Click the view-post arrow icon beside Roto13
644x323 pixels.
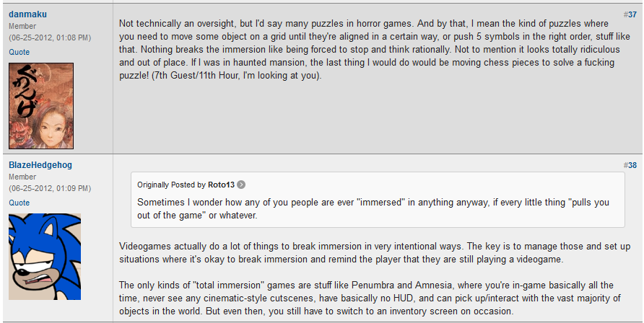(x=241, y=185)
